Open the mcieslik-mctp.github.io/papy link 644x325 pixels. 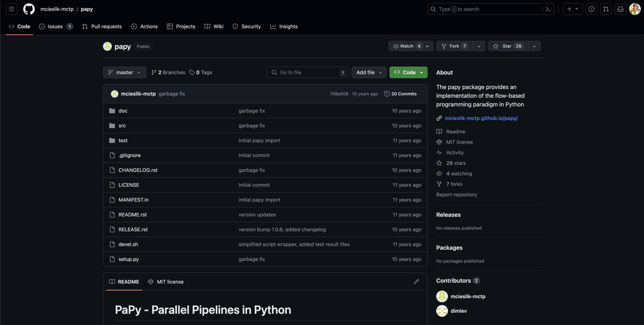(481, 118)
